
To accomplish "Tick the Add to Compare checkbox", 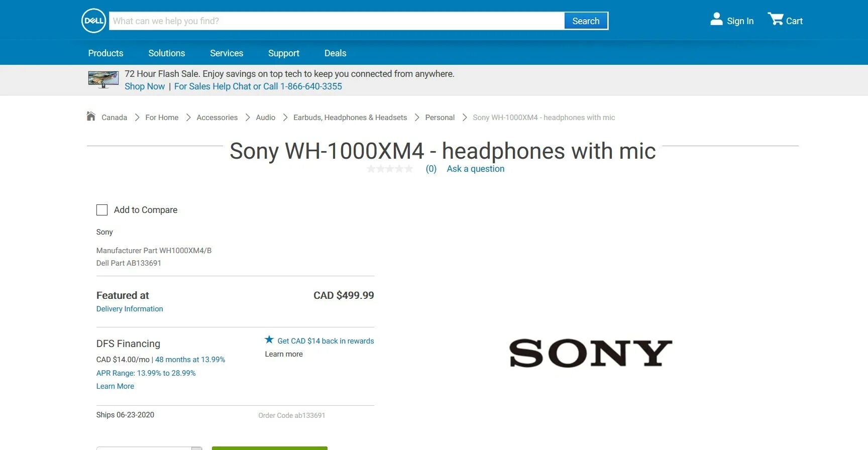I will (x=102, y=210).
